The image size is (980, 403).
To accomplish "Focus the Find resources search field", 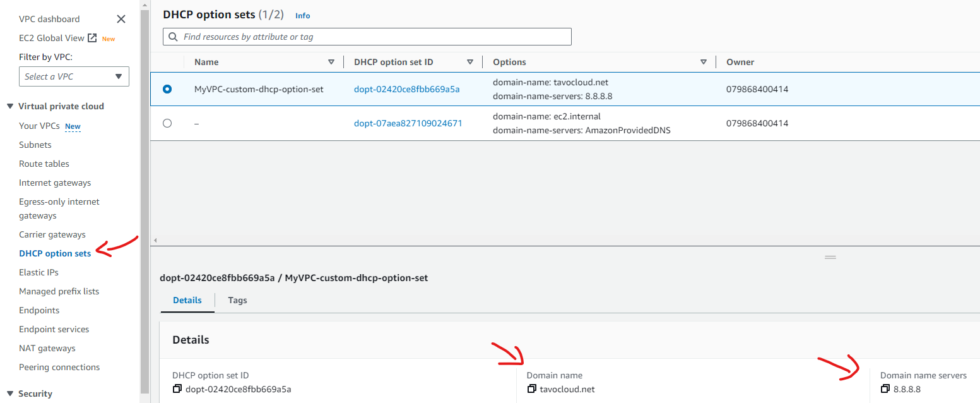I will tap(372, 37).
